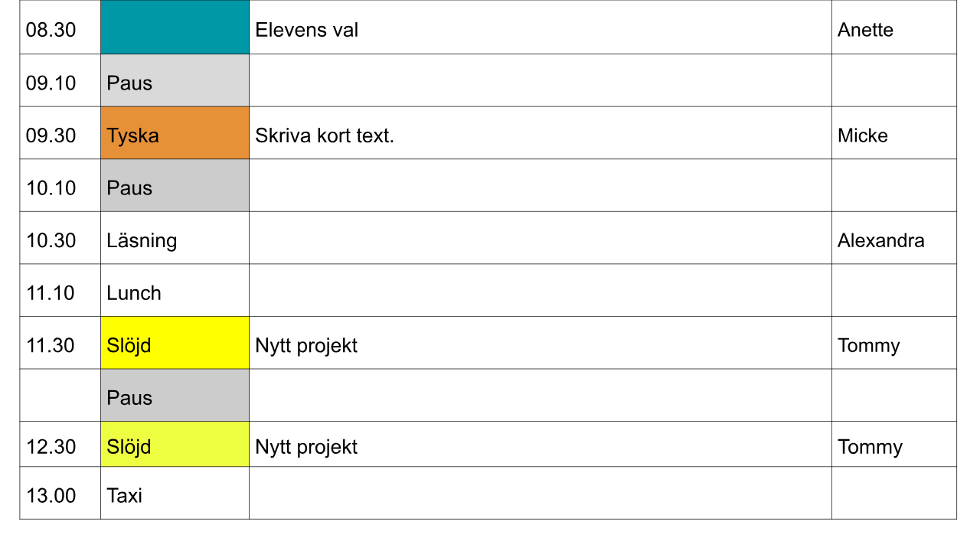This screenshot has height=551, width=980.
Task: Click the teal colored cell beside 08.30
Action: pos(175,28)
